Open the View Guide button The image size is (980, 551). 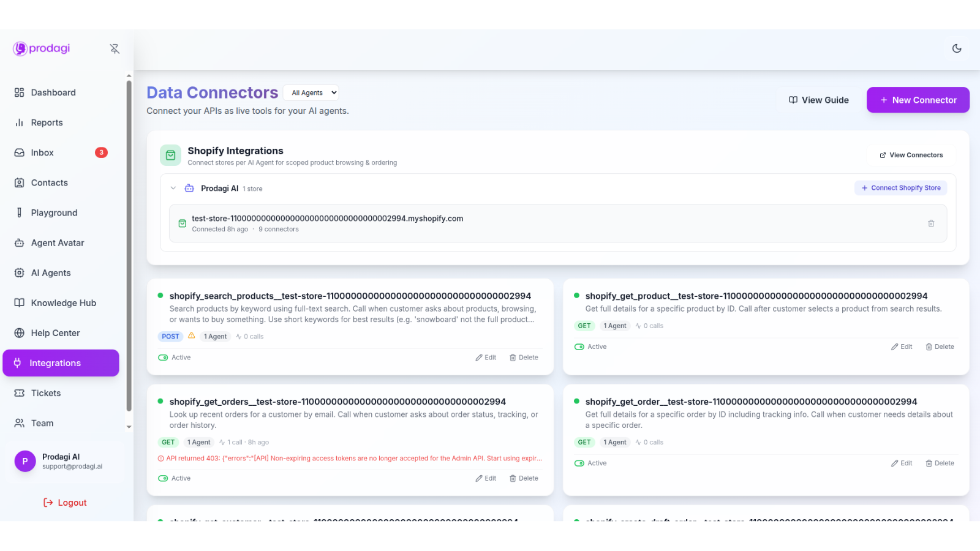coord(818,100)
